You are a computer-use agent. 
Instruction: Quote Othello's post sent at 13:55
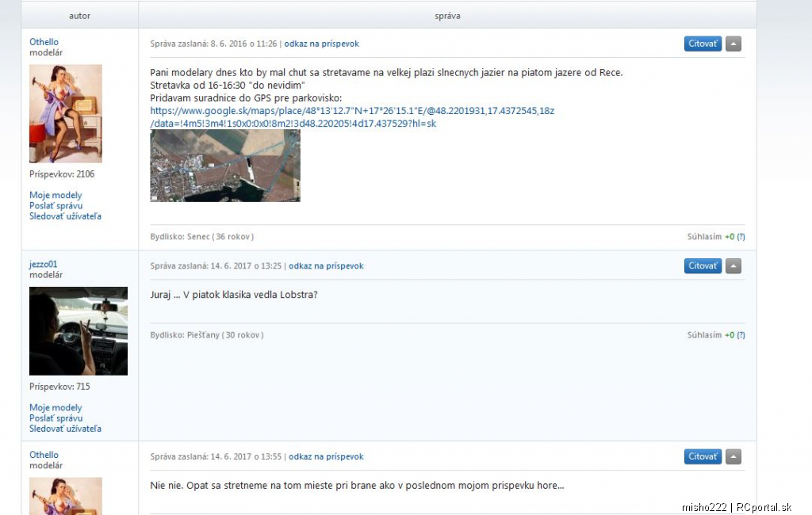click(703, 456)
